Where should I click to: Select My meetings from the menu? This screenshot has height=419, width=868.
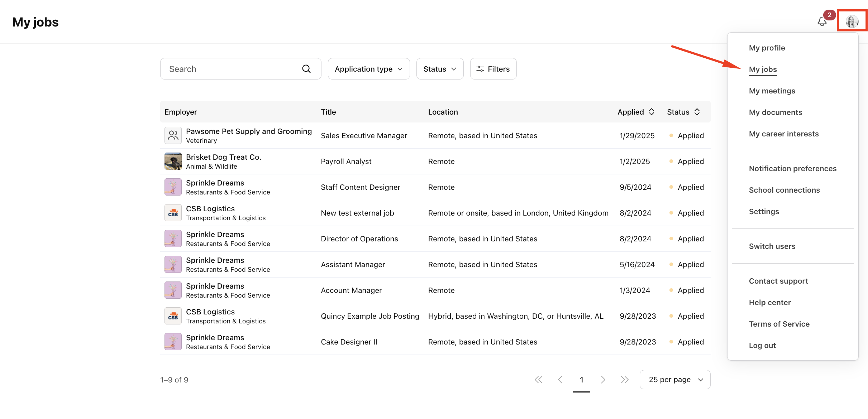click(772, 91)
